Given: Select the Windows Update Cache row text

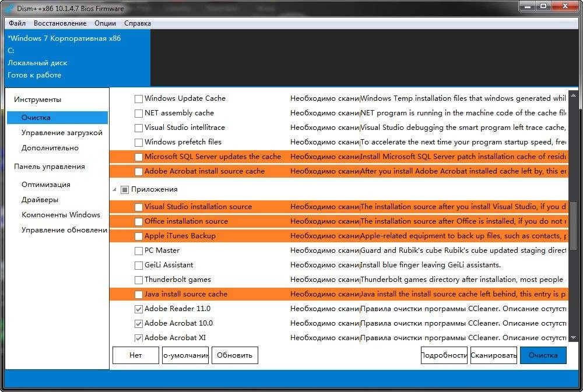Looking at the screenshot, I should point(185,98).
